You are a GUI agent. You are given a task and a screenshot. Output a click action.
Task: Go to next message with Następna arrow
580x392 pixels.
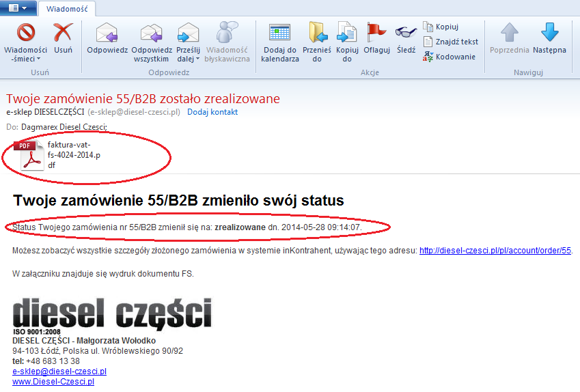(550, 33)
